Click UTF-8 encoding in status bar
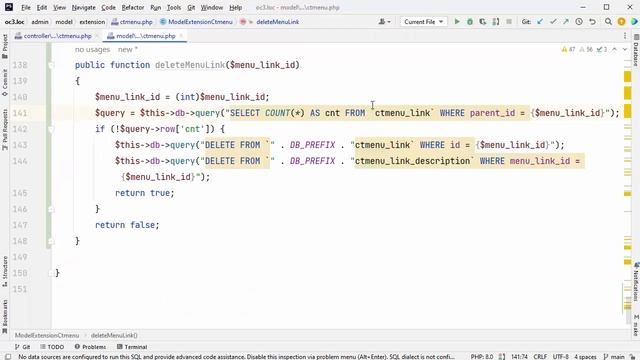This screenshot has height=360, width=640. 560,357
